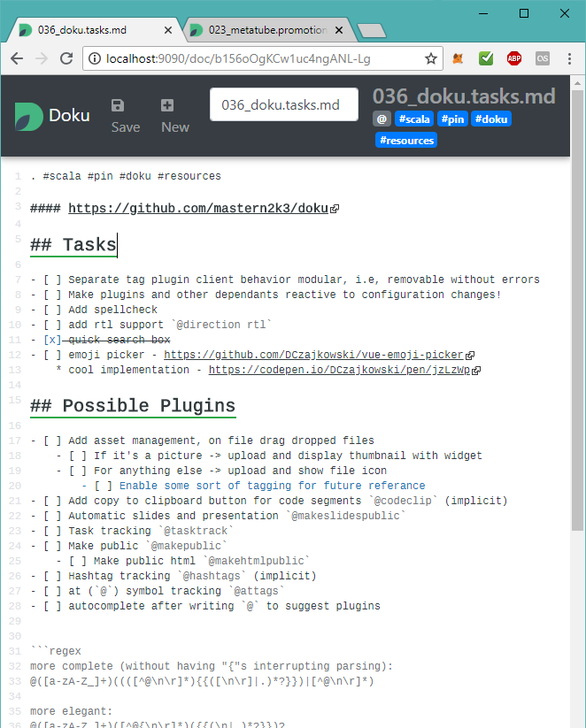Click the '## Tasks' heading
This screenshot has height=728, width=586.
[73, 245]
